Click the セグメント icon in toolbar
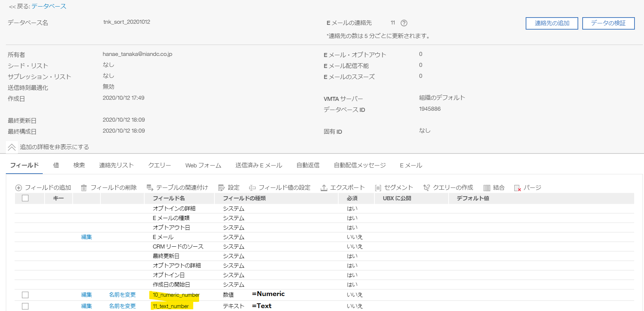Screen dimensions: 644x311 click(378, 188)
